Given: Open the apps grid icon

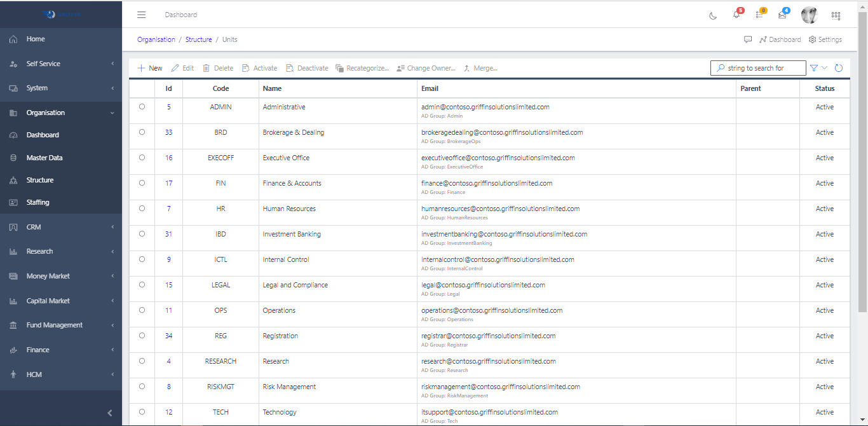Looking at the screenshot, I should click(836, 15).
